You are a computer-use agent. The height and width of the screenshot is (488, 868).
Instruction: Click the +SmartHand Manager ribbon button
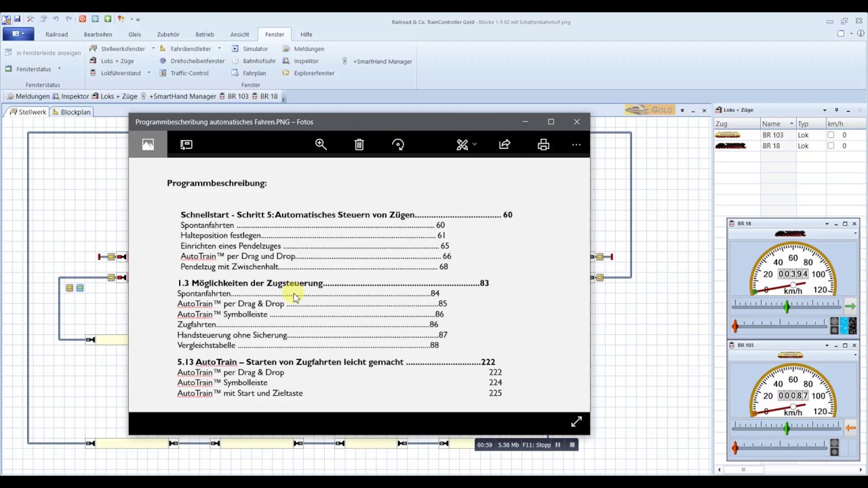(377, 61)
